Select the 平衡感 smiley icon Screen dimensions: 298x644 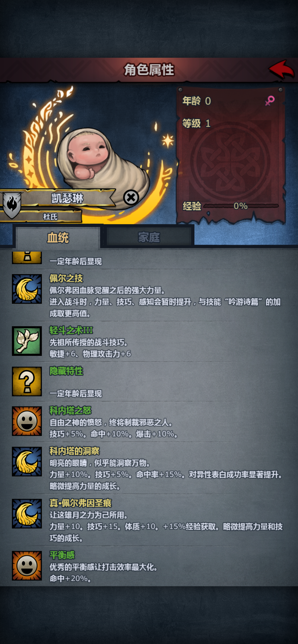pyautogui.click(x=27, y=566)
